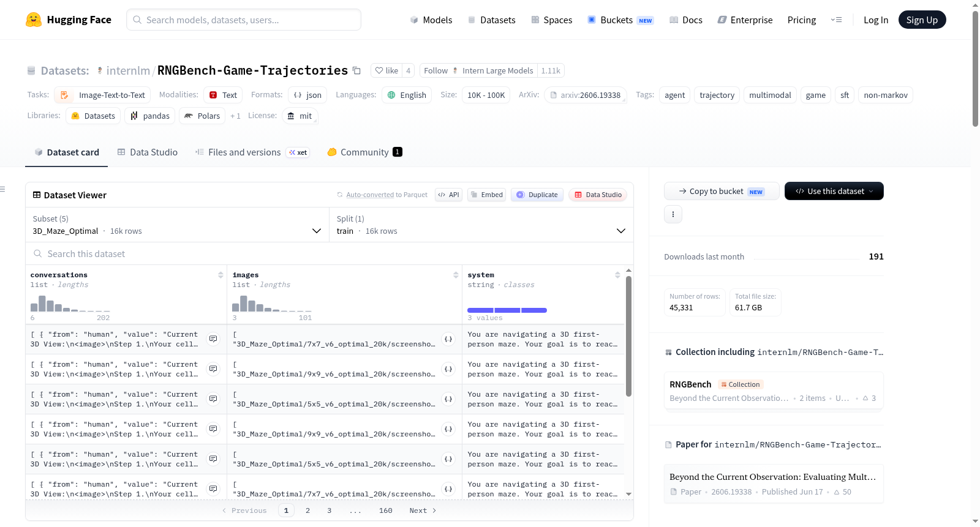The width and height of the screenshot is (980, 527).
Task: Open the arxiv:2606.19338 tag
Action: tap(586, 95)
